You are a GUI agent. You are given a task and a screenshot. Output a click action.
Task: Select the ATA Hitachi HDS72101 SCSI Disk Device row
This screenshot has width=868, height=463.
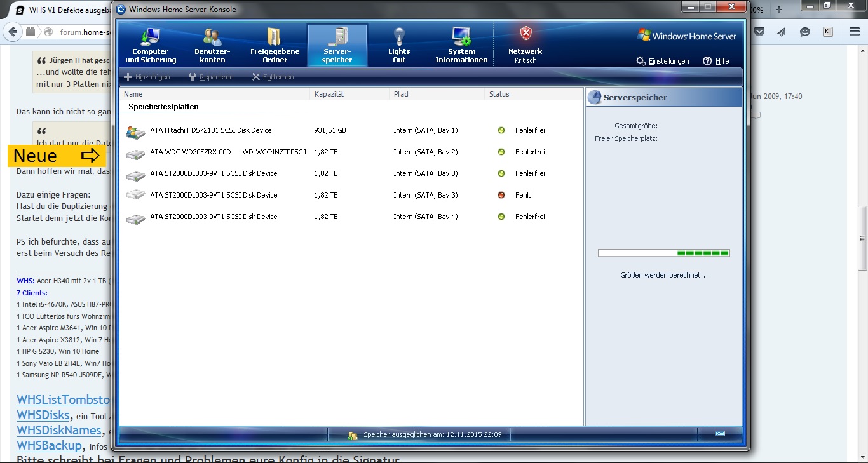tap(351, 130)
